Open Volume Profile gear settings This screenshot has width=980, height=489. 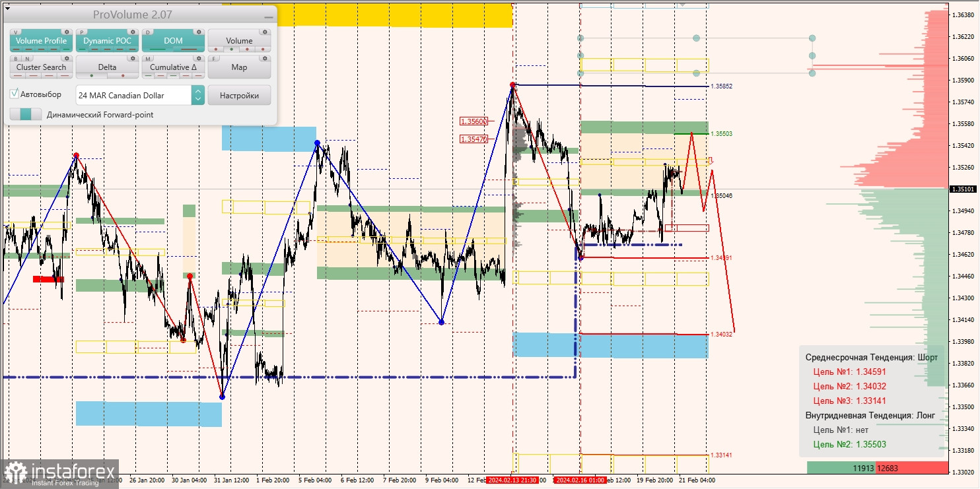(67, 32)
